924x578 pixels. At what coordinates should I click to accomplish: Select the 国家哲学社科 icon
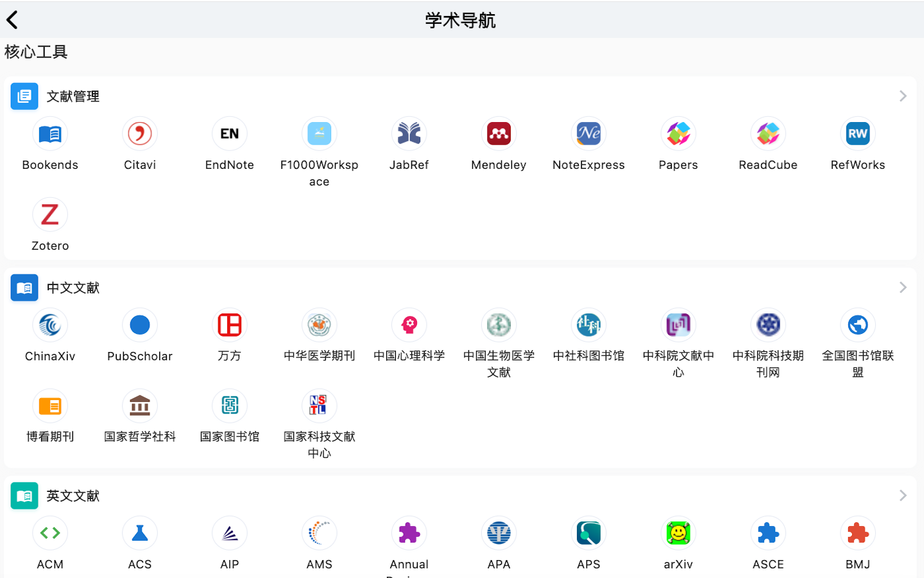coord(140,406)
